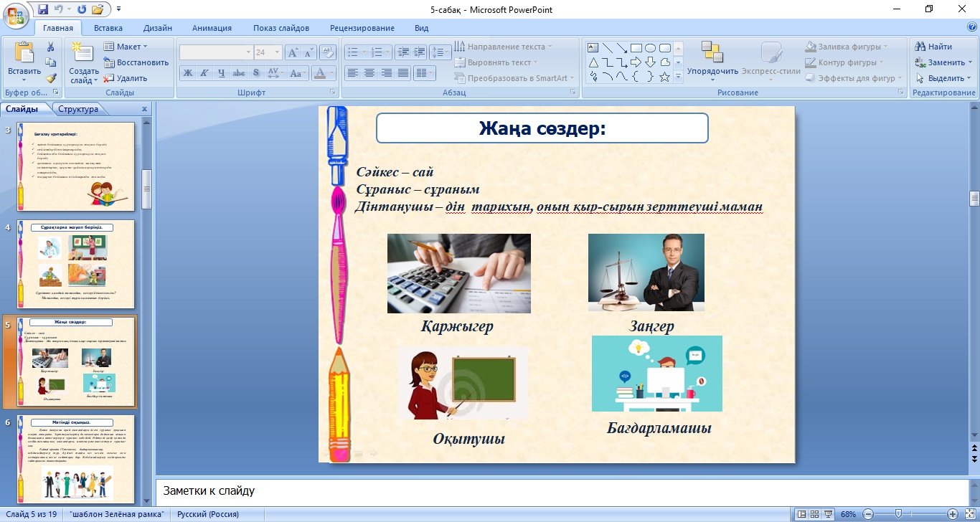Toggle text shadow (S) formatting
This screenshot has width=980, height=522.
255,73
